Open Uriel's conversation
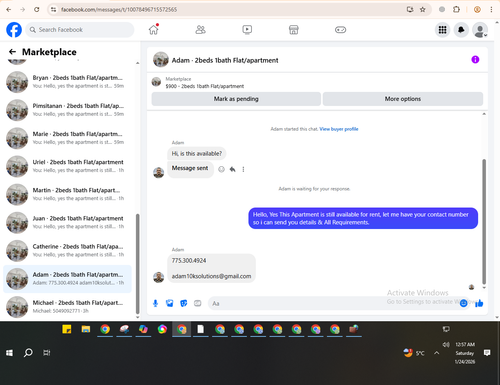Screen dimensions: 500x385 (x=67, y=166)
